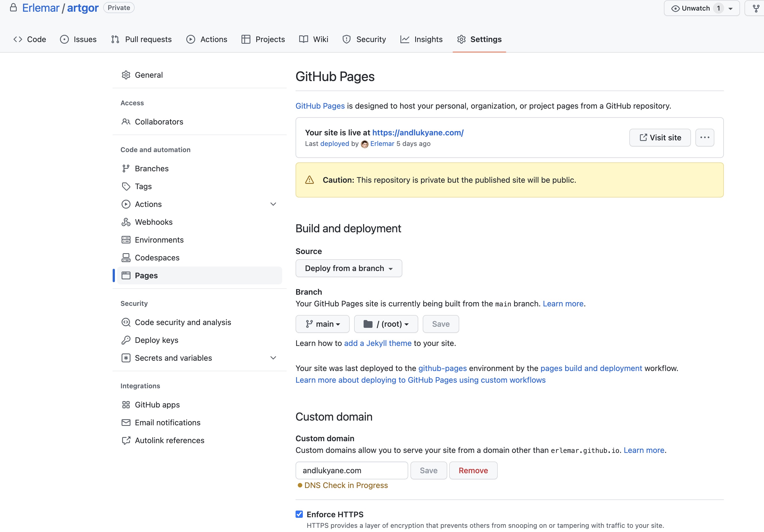Open Webhooks settings in the sidebar
This screenshot has width=764, height=532.
coord(153,222)
